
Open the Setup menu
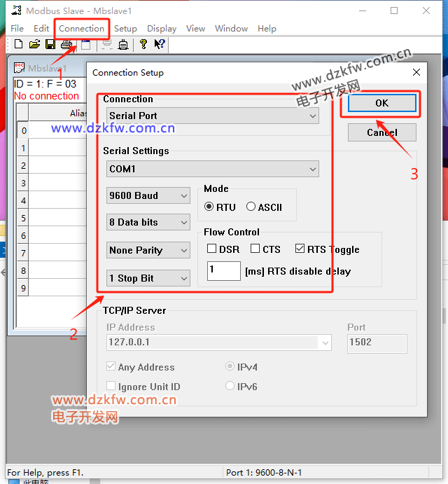(125, 29)
